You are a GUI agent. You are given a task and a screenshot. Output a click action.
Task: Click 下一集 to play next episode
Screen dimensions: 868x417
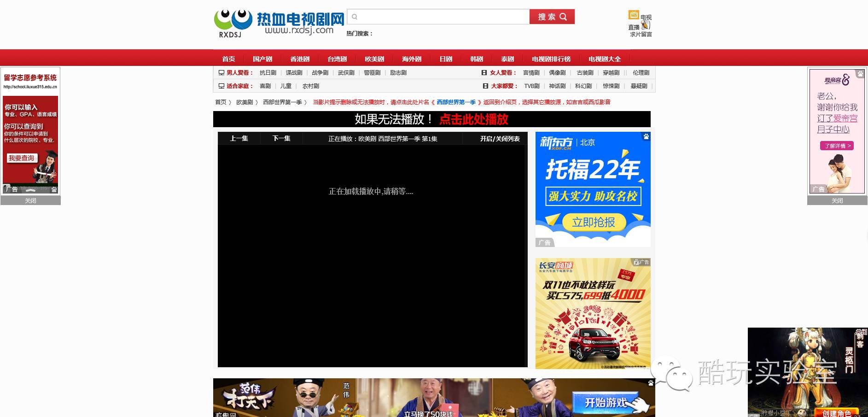pyautogui.click(x=281, y=139)
